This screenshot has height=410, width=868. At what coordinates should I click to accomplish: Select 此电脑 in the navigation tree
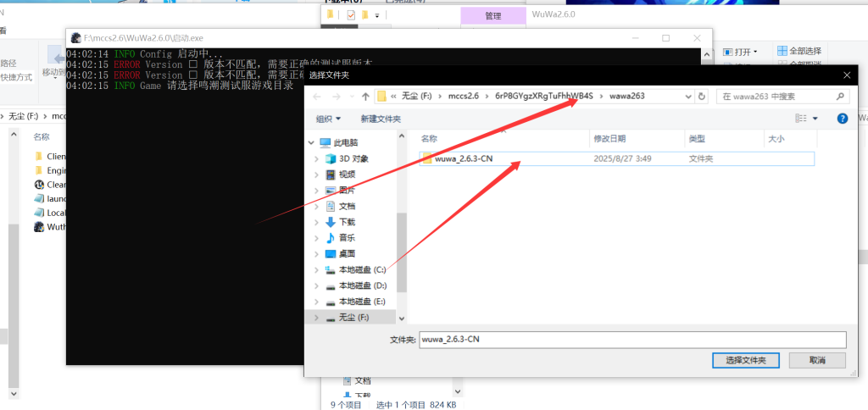tap(346, 143)
